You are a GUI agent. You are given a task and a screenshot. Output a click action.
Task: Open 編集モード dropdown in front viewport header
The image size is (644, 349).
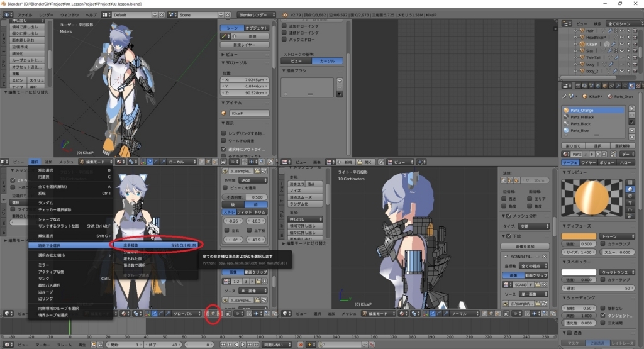95,162
